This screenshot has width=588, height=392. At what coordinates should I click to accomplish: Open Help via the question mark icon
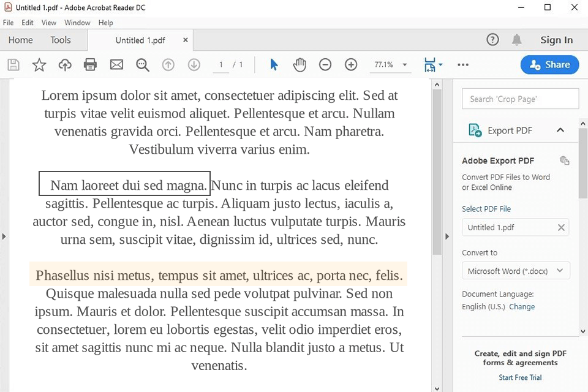click(x=492, y=39)
